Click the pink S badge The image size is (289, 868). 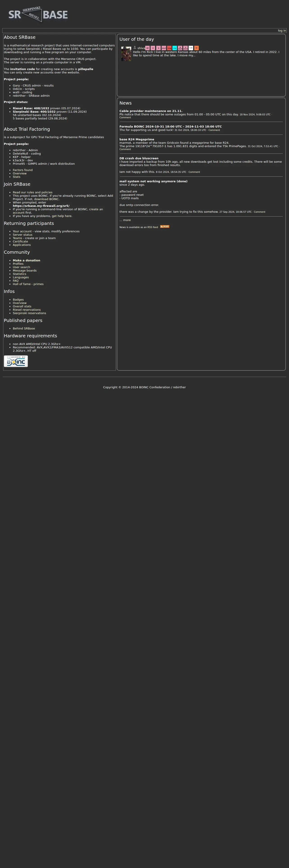click(158, 48)
